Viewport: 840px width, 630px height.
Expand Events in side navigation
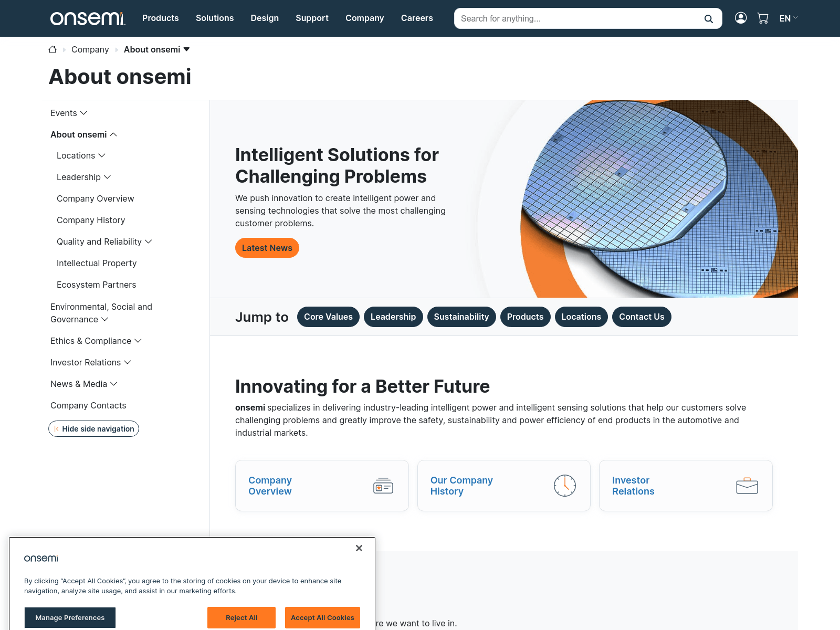click(x=83, y=113)
